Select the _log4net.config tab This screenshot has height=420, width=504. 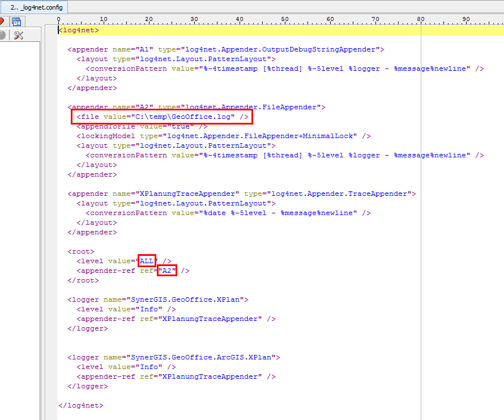click(x=34, y=7)
